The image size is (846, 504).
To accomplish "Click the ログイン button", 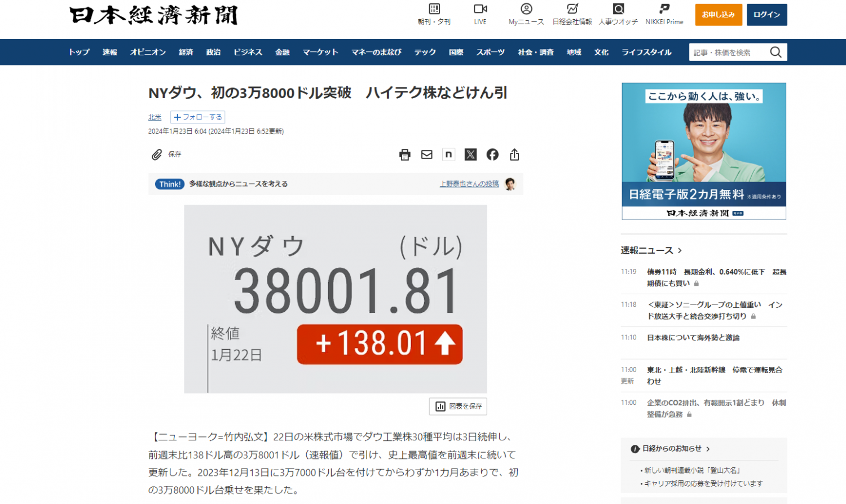I will click(x=766, y=15).
